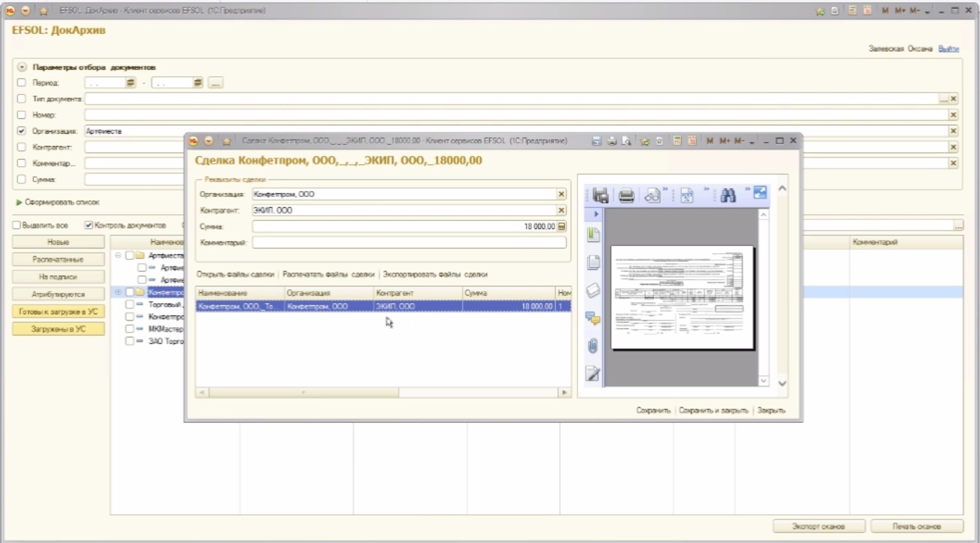
Task: Expand the Конфетпром folder in the tree
Action: tap(118, 292)
